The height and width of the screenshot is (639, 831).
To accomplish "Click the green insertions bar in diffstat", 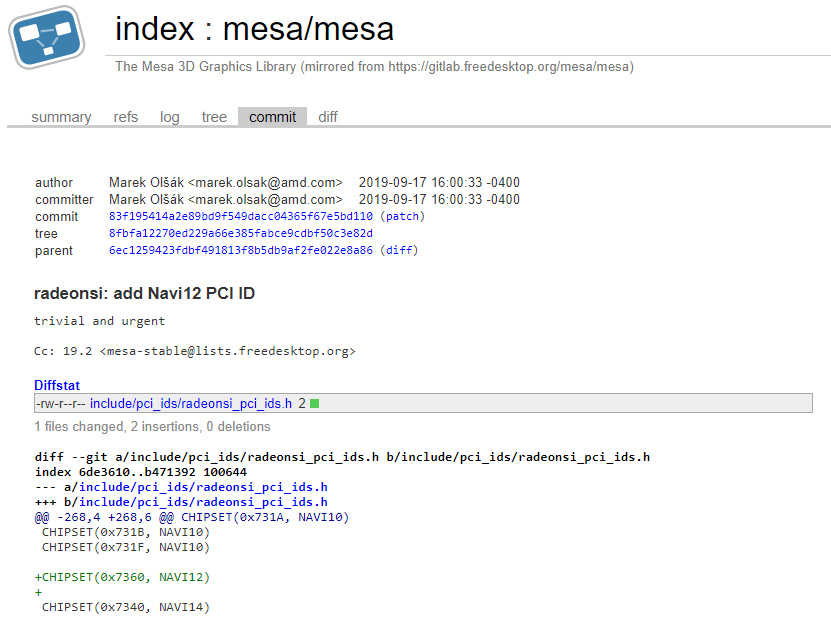I will coord(314,404).
